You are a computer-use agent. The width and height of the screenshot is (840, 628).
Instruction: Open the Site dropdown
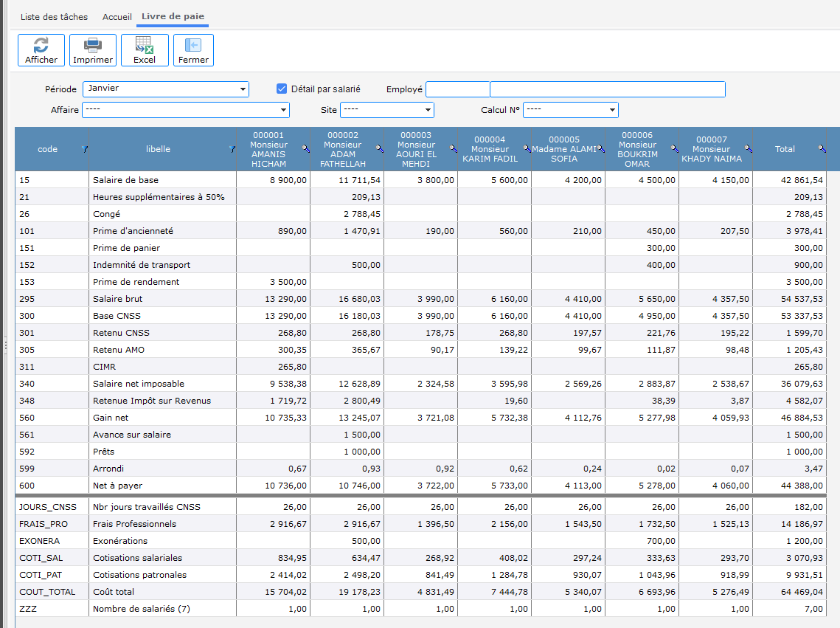tap(428, 110)
